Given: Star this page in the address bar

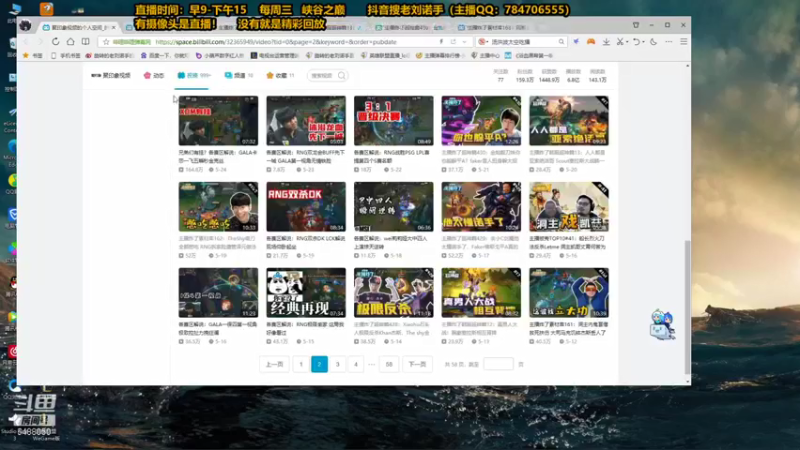Looking at the screenshot, I should (106, 42).
